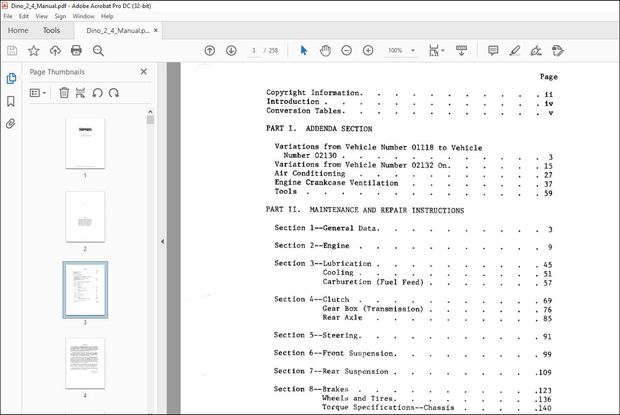Select page 1 thumbnail
The height and width of the screenshot is (415, 620).
(x=85, y=143)
